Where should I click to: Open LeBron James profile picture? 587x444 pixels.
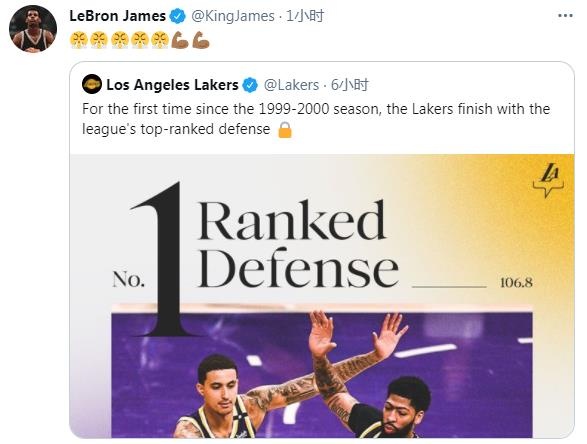click(x=33, y=29)
